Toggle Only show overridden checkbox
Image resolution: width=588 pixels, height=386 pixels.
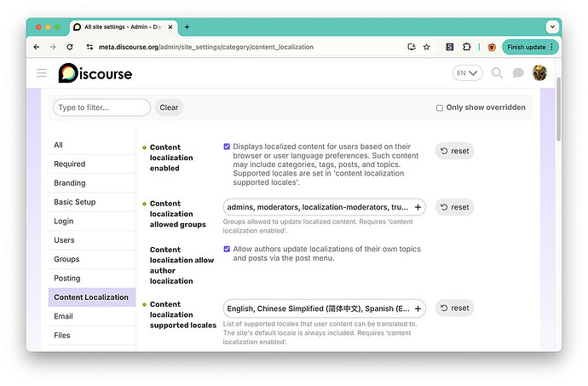pyautogui.click(x=440, y=108)
